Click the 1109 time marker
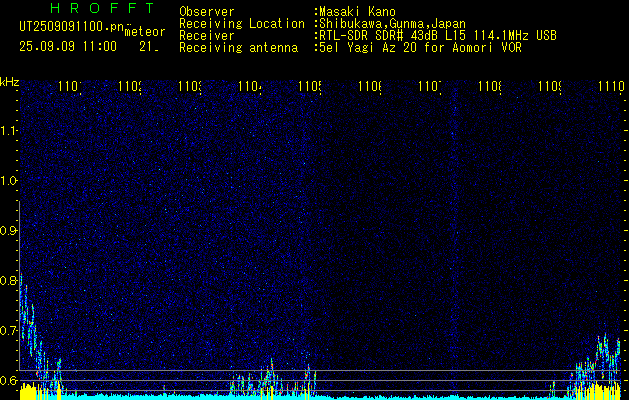The image size is (629, 400). [550, 86]
